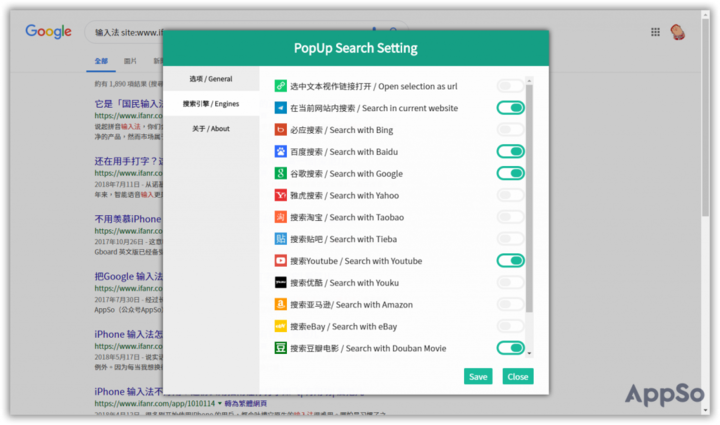
Task: Click the yellow eBay icon
Action: tap(281, 326)
